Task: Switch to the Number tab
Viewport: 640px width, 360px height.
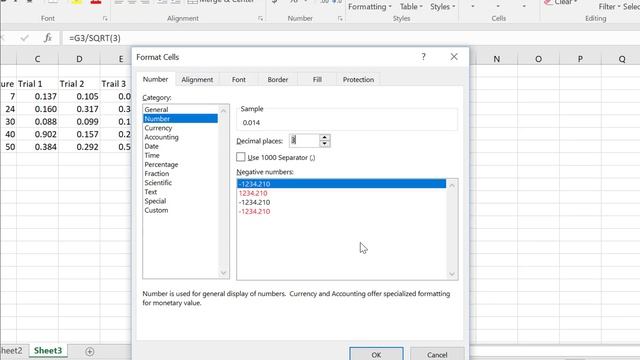Action: (x=155, y=79)
